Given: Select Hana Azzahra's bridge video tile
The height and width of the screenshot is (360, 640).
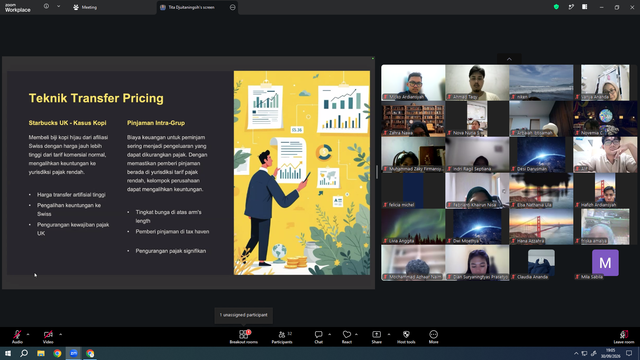Looking at the screenshot, I should click(541, 227).
